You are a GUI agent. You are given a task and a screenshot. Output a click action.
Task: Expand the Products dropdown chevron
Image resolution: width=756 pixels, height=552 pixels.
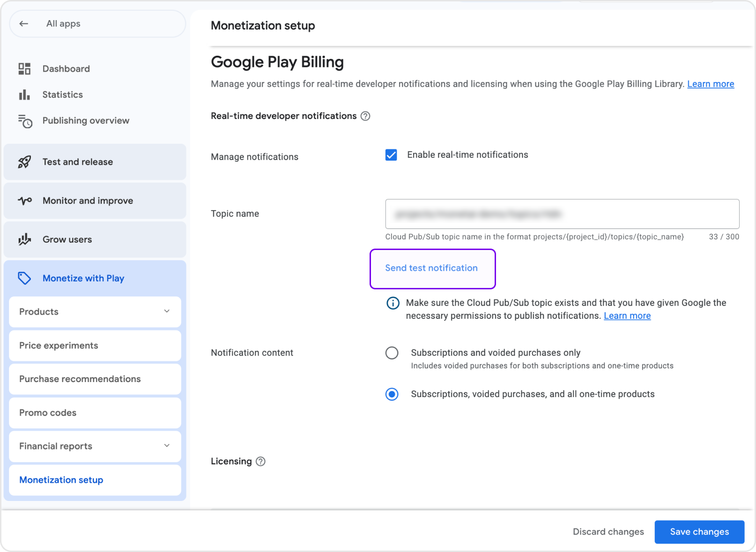pos(167,311)
